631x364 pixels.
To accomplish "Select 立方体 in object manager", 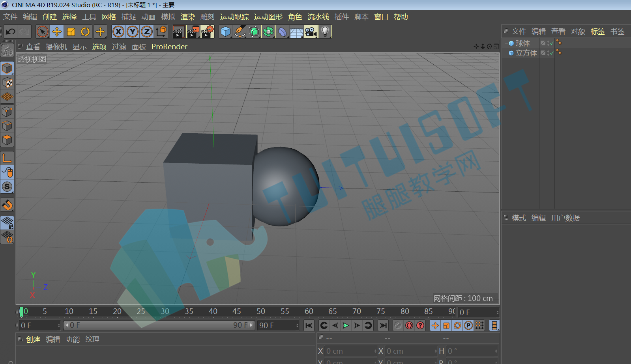I will (x=526, y=53).
